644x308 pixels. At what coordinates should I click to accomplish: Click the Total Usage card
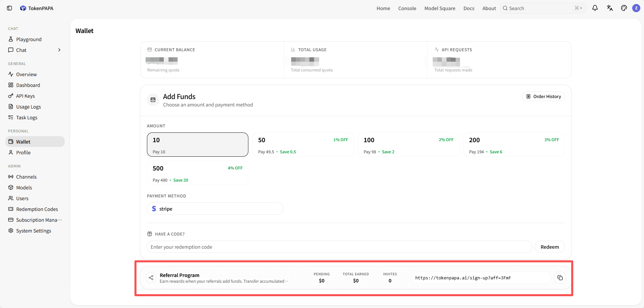point(356,60)
